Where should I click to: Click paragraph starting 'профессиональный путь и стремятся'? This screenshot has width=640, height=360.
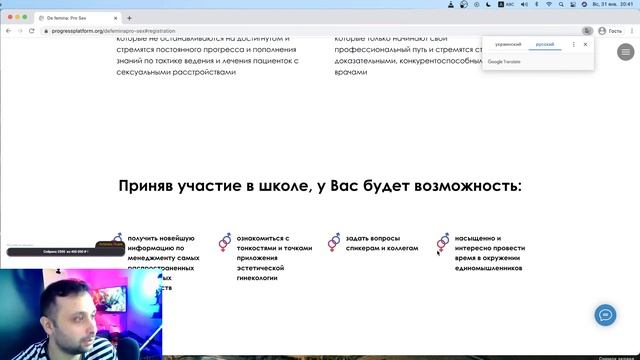(x=408, y=55)
